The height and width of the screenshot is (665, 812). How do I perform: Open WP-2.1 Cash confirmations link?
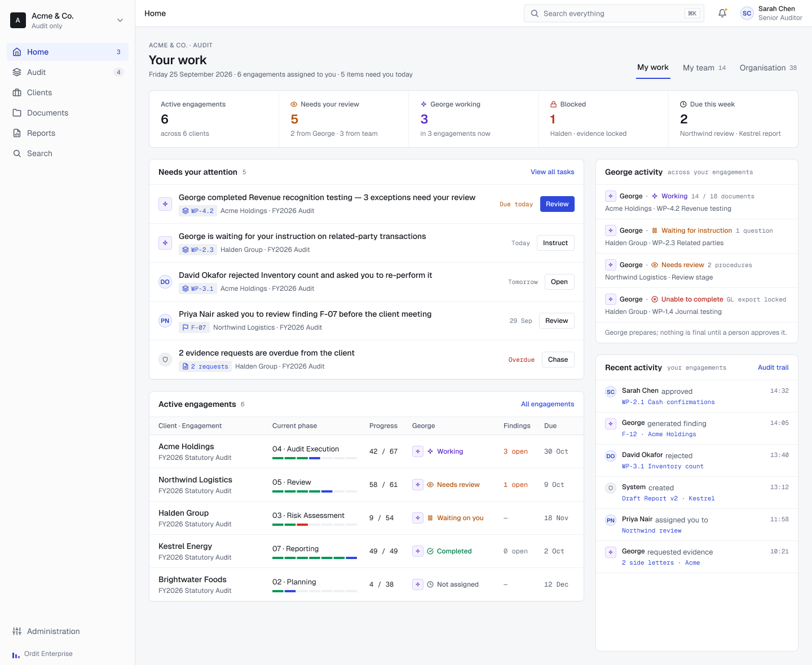point(668,402)
